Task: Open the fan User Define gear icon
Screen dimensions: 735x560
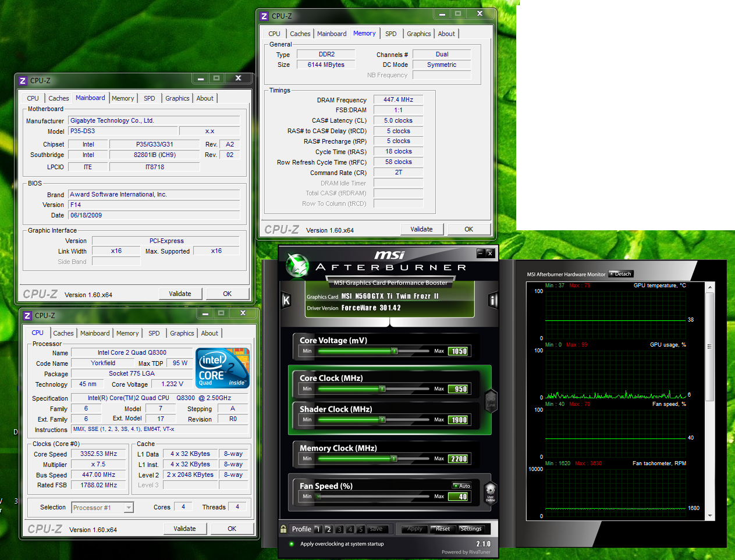Action: (491, 492)
